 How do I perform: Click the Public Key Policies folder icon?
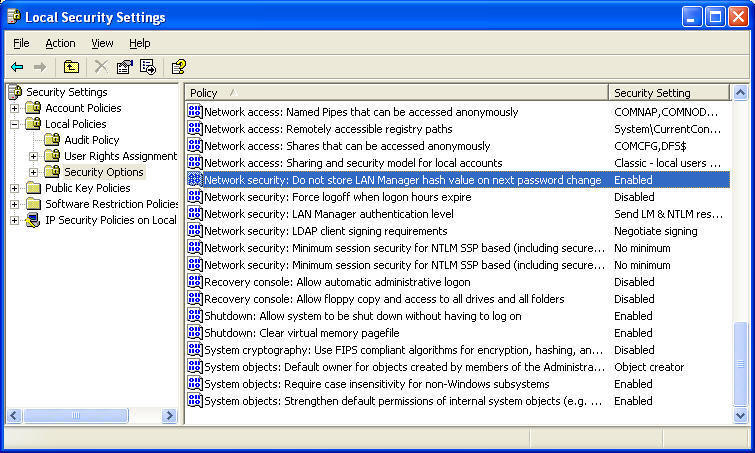tap(33, 187)
